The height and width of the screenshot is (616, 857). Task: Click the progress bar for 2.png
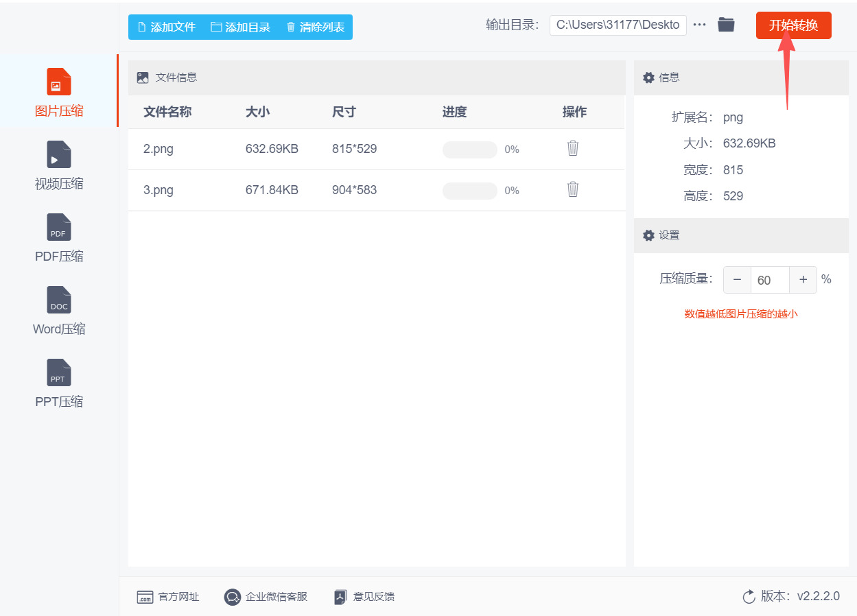coord(469,149)
